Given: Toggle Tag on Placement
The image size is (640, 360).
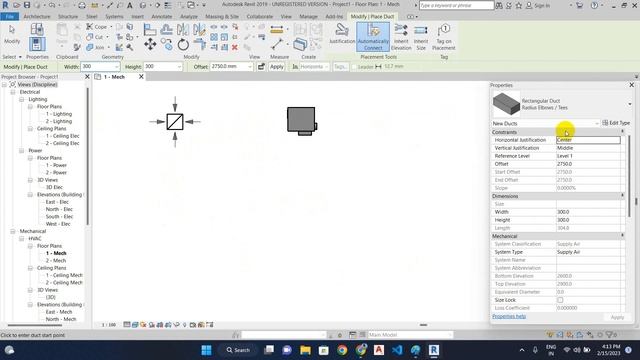Looking at the screenshot, I should (x=444, y=37).
